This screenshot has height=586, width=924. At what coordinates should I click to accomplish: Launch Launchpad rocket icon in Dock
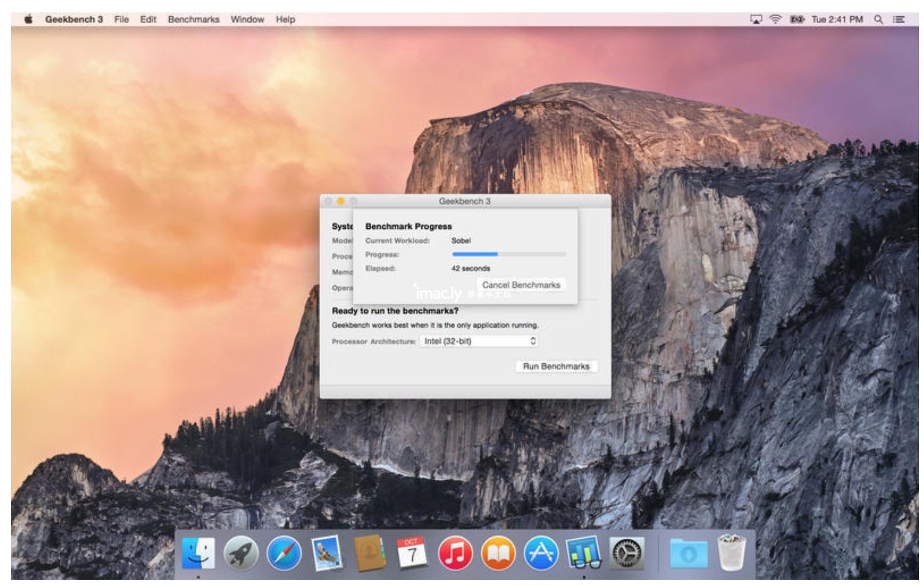click(x=241, y=553)
